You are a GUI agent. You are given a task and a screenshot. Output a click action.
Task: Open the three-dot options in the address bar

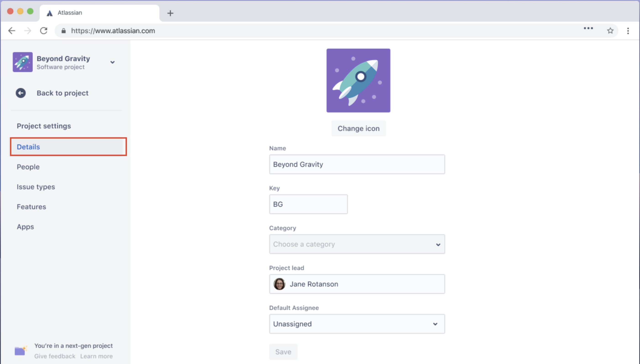pos(588,28)
